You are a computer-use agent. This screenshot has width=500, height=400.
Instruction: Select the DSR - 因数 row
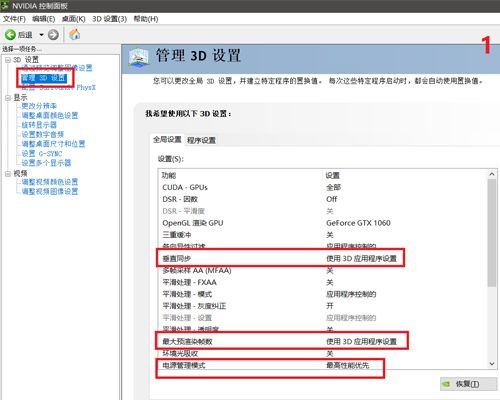[x=323, y=199]
